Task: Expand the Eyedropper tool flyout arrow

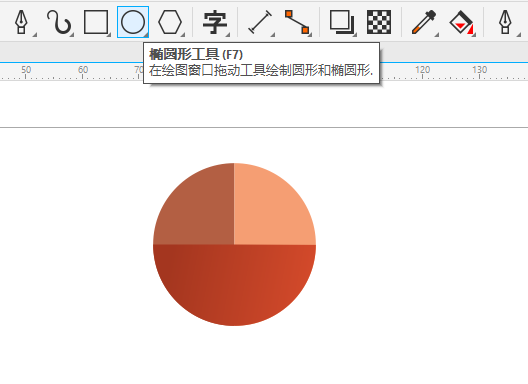Action: click(x=437, y=34)
